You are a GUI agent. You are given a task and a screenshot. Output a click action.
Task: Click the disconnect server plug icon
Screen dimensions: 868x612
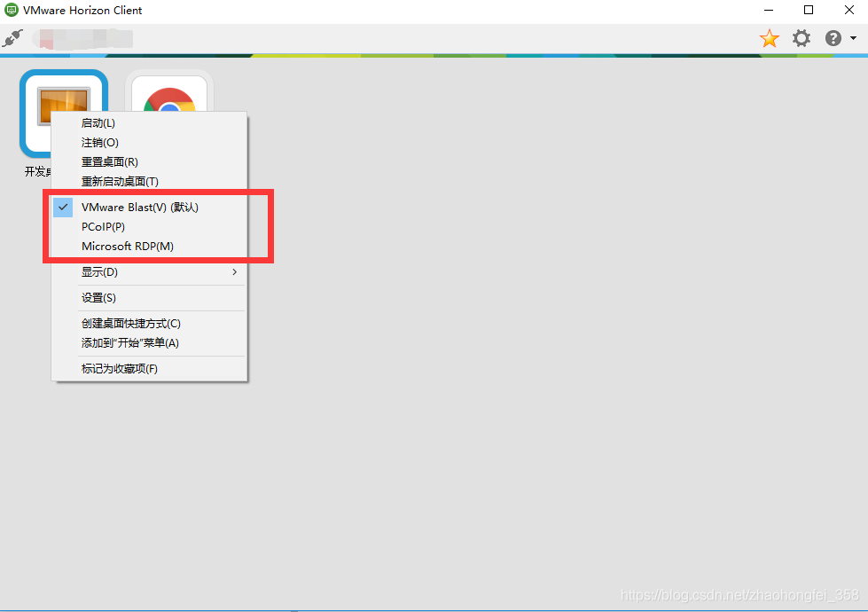pos(12,38)
